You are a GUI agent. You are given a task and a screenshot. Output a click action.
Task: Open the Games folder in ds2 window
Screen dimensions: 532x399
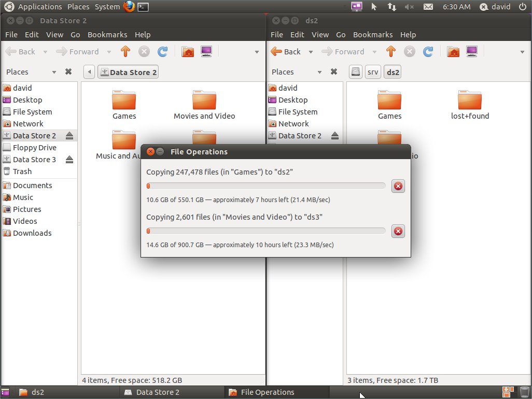tap(389, 105)
